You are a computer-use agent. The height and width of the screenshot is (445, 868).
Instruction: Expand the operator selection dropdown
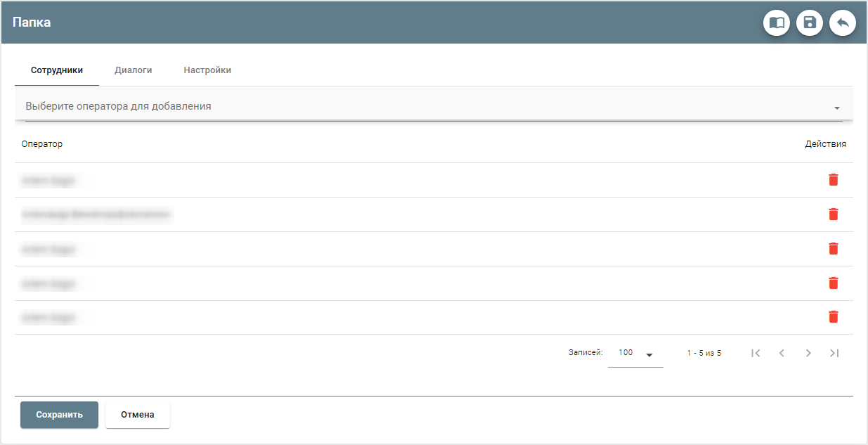836,107
